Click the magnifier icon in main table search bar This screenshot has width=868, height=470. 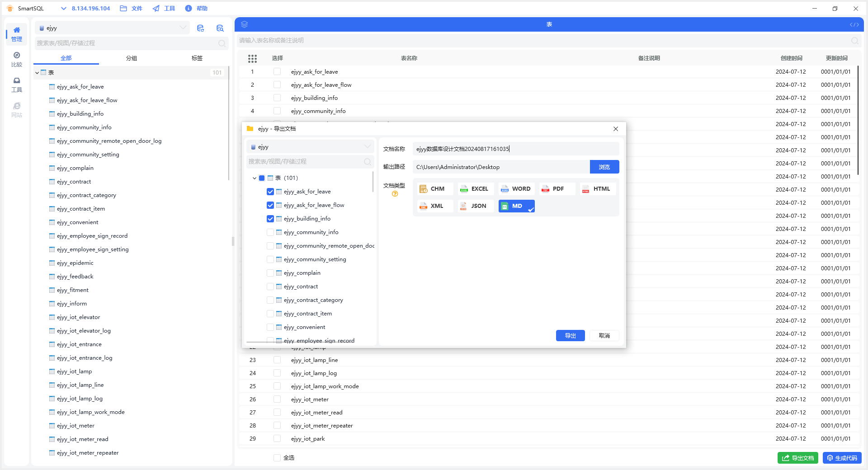click(x=855, y=41)
